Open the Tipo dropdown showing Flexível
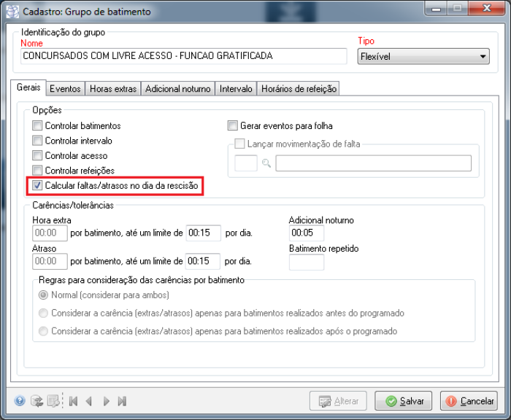The width and height of the screenshot is (511, 420). click(x=423, y=57)
